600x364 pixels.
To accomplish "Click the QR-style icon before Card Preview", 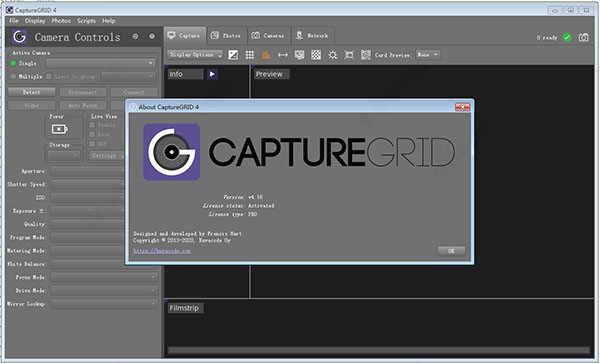I will 366,55.
